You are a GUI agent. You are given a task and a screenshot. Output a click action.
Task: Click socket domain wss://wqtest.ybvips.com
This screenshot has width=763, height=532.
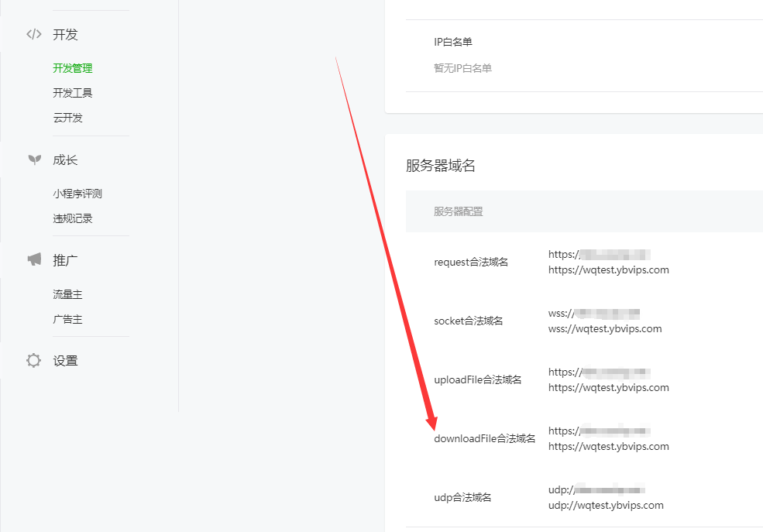click(605, 329)
